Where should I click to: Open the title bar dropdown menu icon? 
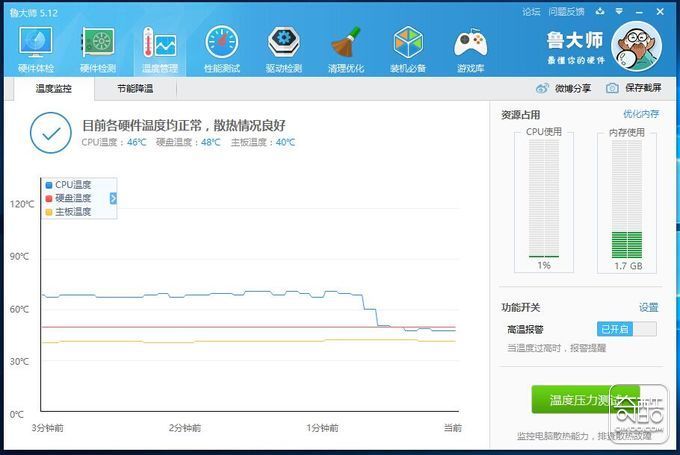619,12
